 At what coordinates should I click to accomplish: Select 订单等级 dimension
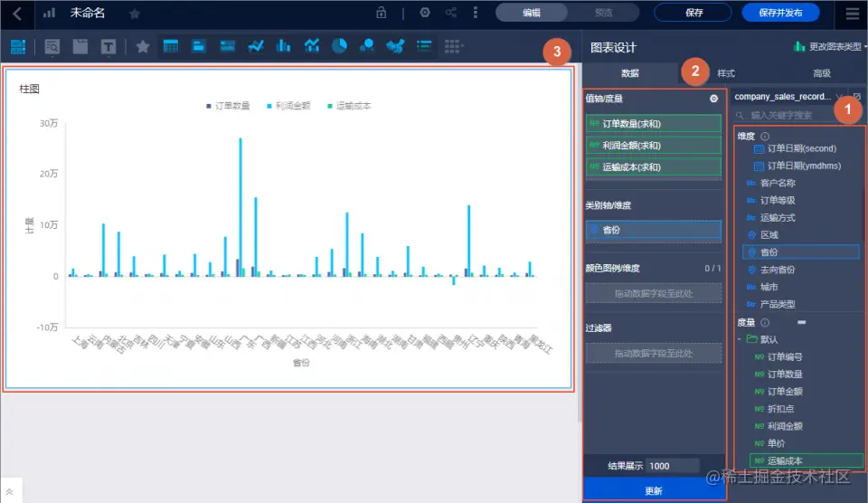(778, 200)
